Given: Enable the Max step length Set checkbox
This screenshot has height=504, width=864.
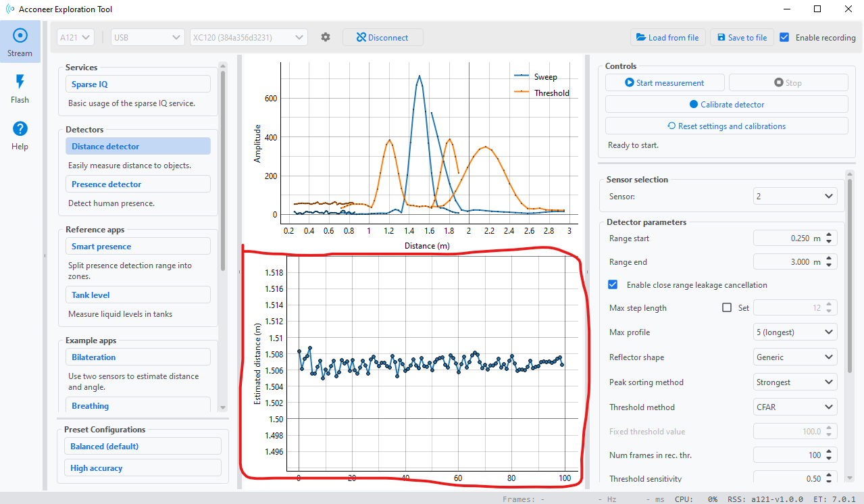Looking at the screenshot, I should point(727,307).
